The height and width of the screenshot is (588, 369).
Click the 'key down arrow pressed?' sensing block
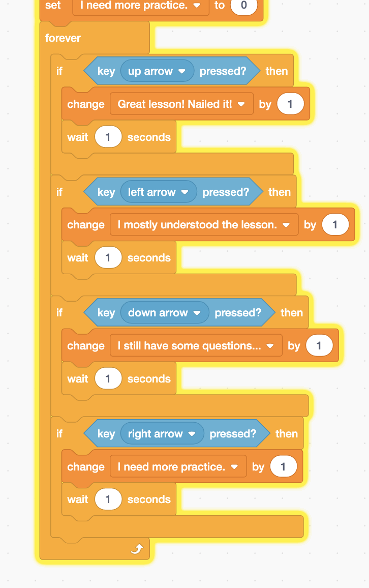pyautogui.click(x=106, y=313)
